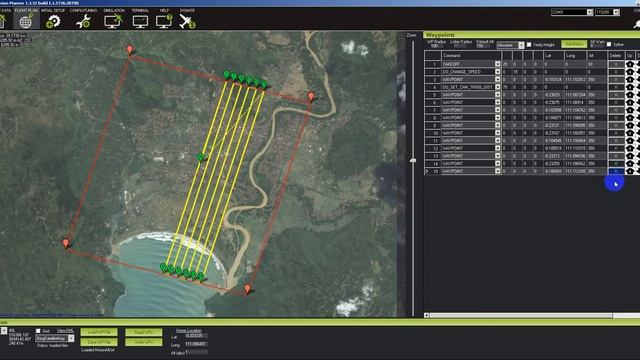
Task: Click the Read WPs button
Action: click(144, 332)
